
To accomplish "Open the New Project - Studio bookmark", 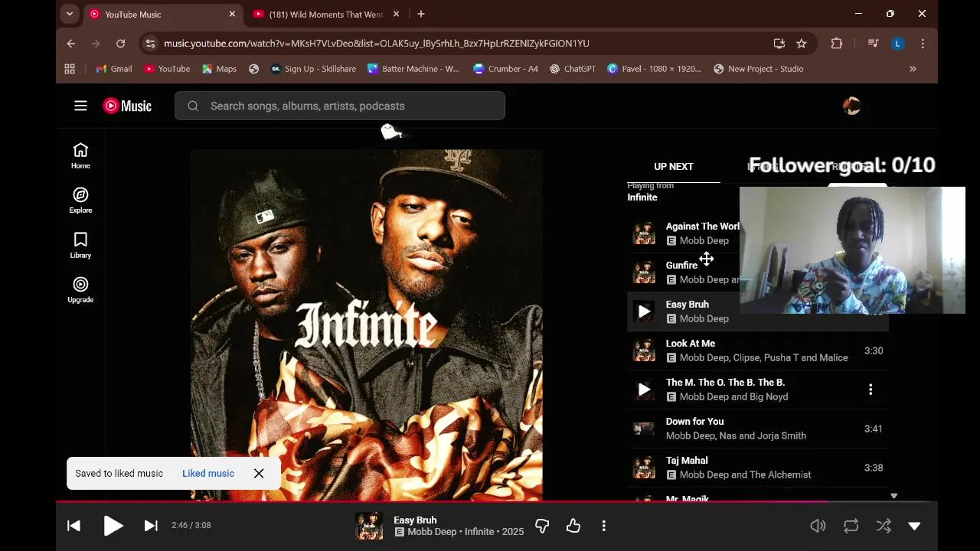I will point(759,69).
